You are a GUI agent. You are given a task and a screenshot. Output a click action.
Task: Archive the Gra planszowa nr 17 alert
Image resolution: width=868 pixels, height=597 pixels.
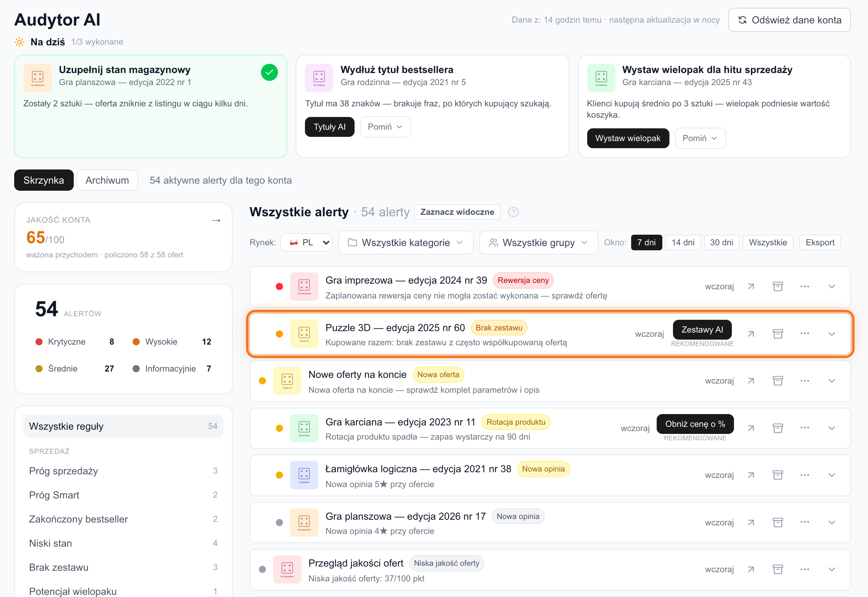click(778, 522)
